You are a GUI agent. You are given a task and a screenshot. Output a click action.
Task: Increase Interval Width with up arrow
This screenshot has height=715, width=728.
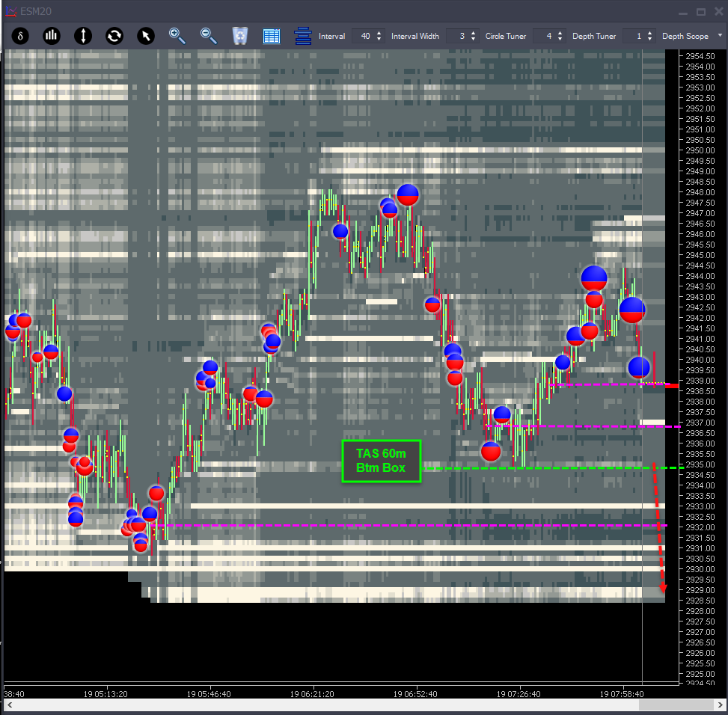tap(473, 33)
